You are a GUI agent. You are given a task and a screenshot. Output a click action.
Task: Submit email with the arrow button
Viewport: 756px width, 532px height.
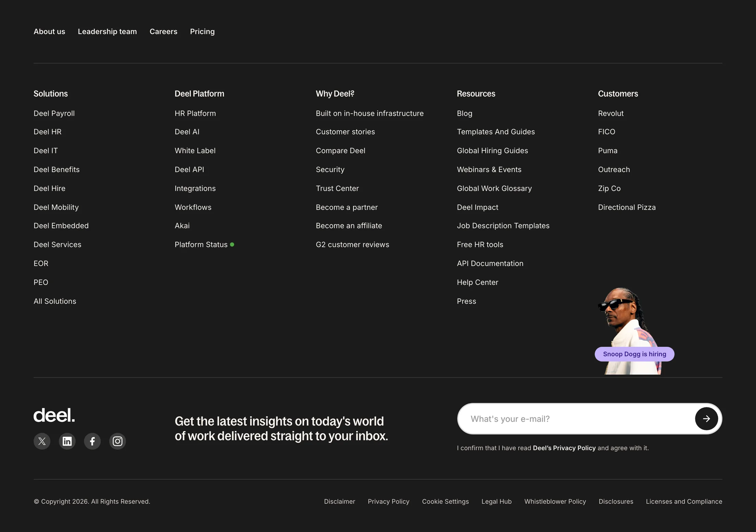click(706, 419)
